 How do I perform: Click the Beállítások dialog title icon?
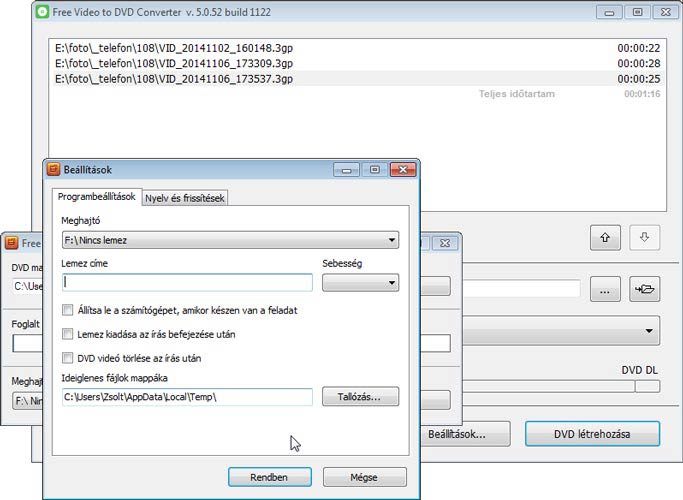click(x=54, y=169)
